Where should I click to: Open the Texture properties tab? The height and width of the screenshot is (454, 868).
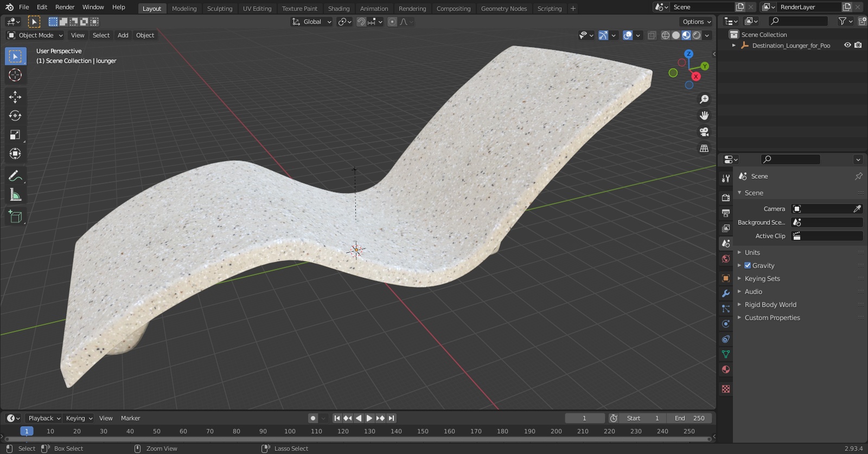(725, 389)
